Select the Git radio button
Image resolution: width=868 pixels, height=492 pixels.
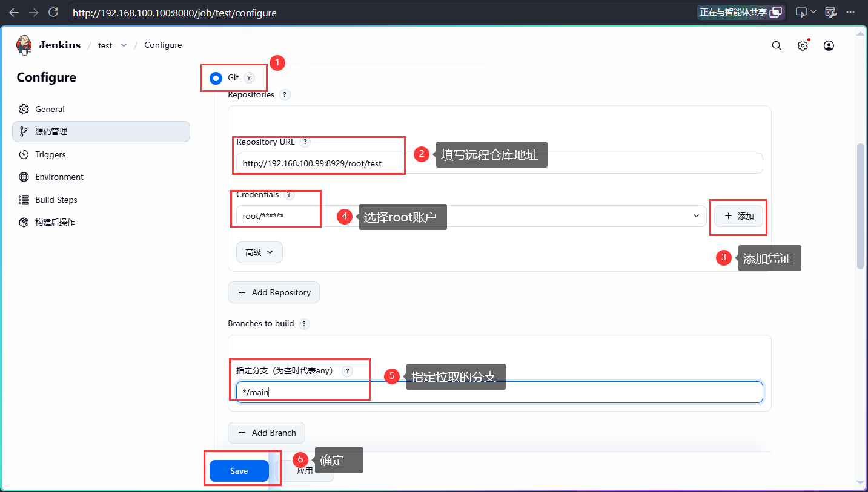pos(216,78)
